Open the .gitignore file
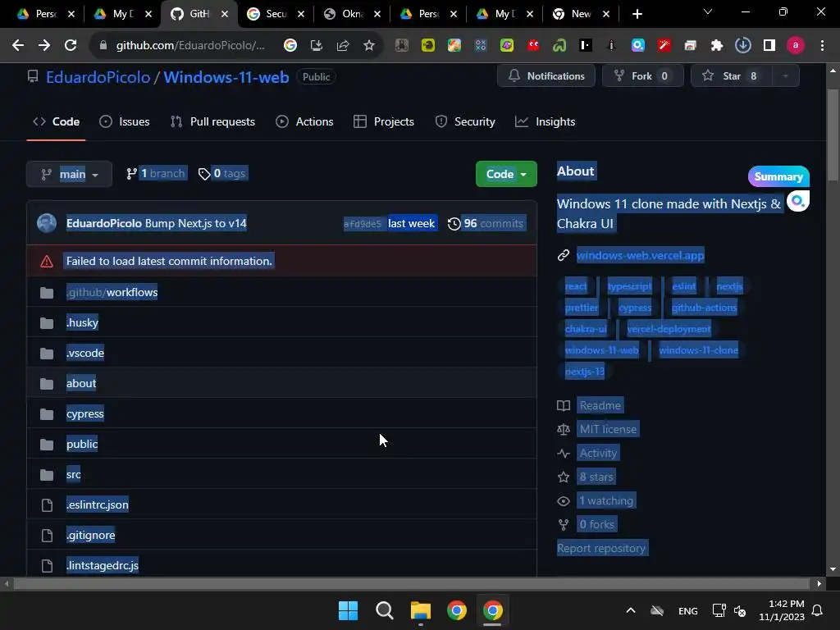The width and height of the screenshot is (840, 630). [x=90, y=535]
